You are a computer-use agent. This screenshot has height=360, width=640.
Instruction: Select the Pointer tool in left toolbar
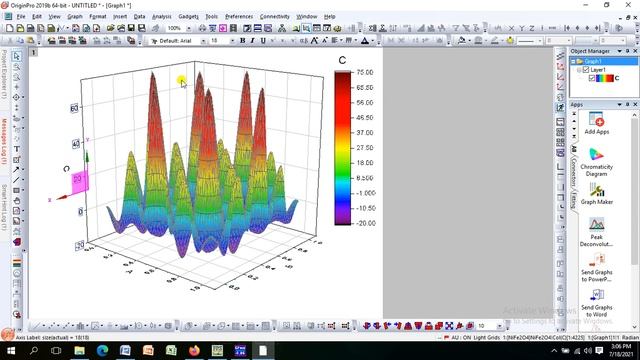click(x=16, y=56)
